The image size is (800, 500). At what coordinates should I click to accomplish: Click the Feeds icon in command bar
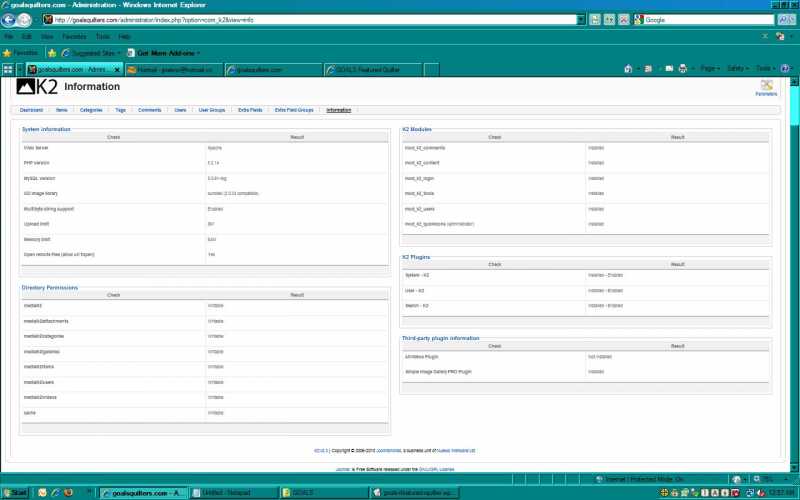click(648, 69)
